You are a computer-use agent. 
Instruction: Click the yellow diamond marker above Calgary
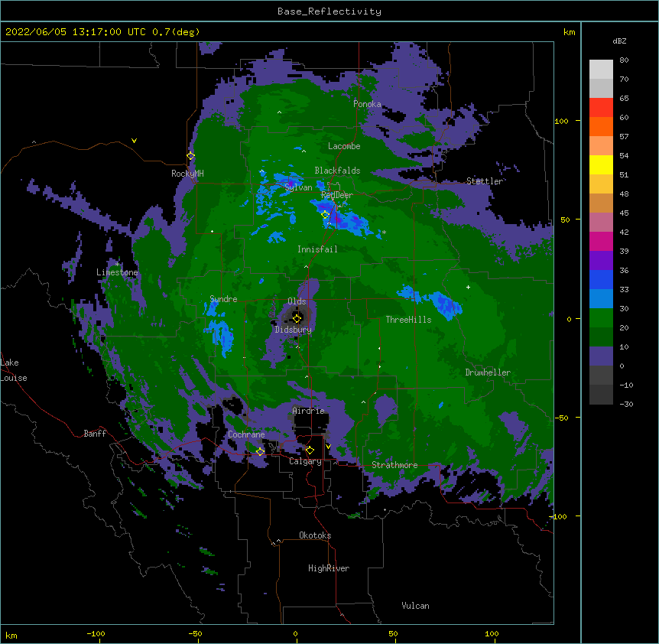point(310,450)
